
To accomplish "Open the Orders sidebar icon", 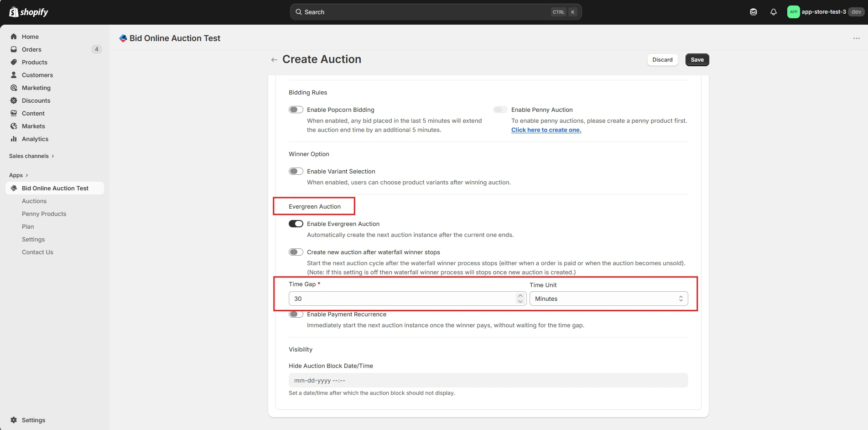I will pos(14,49).
